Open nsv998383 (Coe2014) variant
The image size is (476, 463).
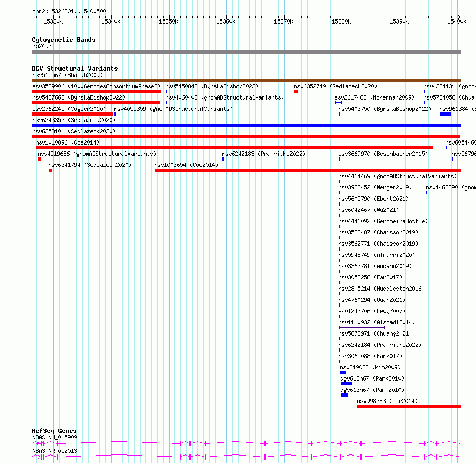tap(387, 401)
